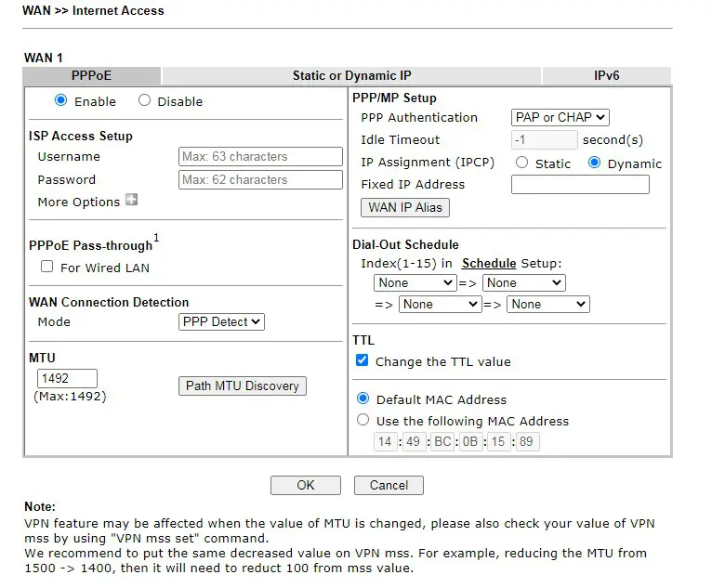Open the Schedule setup link
The width and height of the screenshot is (712, 588).
[489, 263]
